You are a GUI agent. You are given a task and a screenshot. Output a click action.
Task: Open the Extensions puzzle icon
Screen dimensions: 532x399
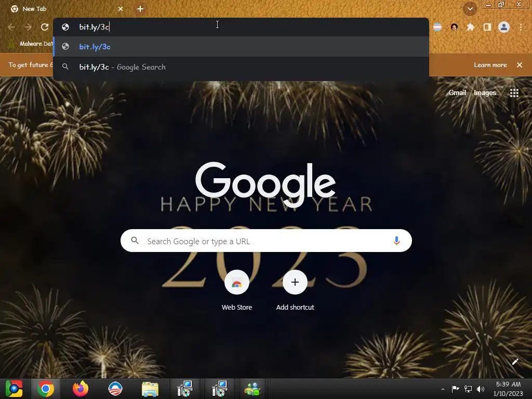[470, 27]
